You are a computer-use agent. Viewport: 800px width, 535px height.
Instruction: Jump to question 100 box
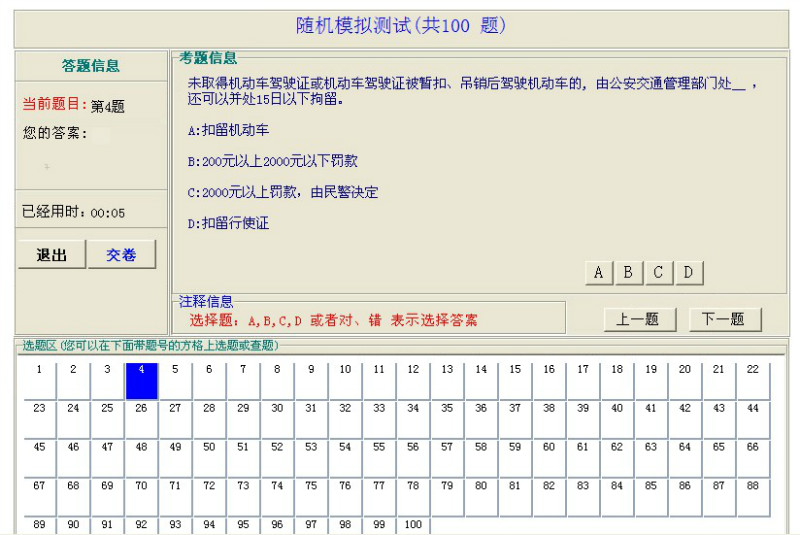pyautogui.click(x=413, y=525)
